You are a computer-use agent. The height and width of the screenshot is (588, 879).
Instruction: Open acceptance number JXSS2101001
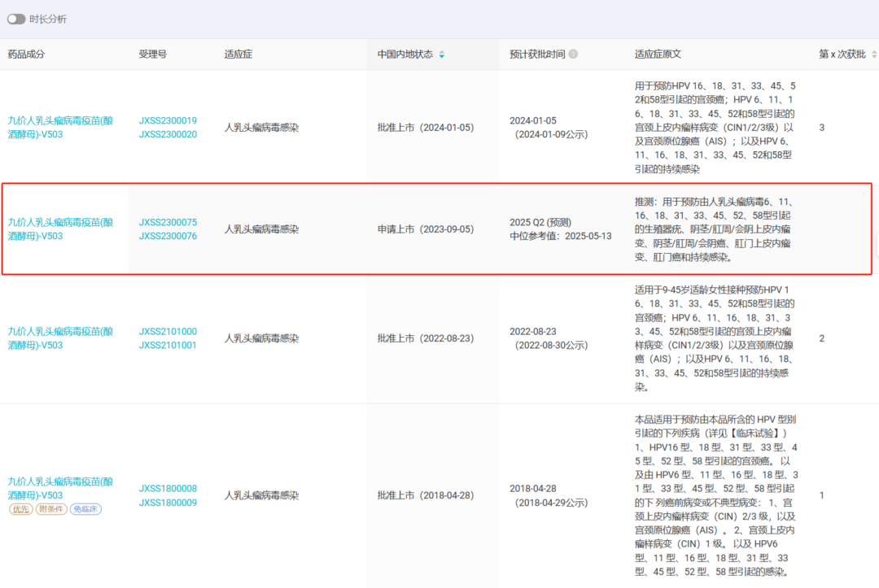[168, 345]
